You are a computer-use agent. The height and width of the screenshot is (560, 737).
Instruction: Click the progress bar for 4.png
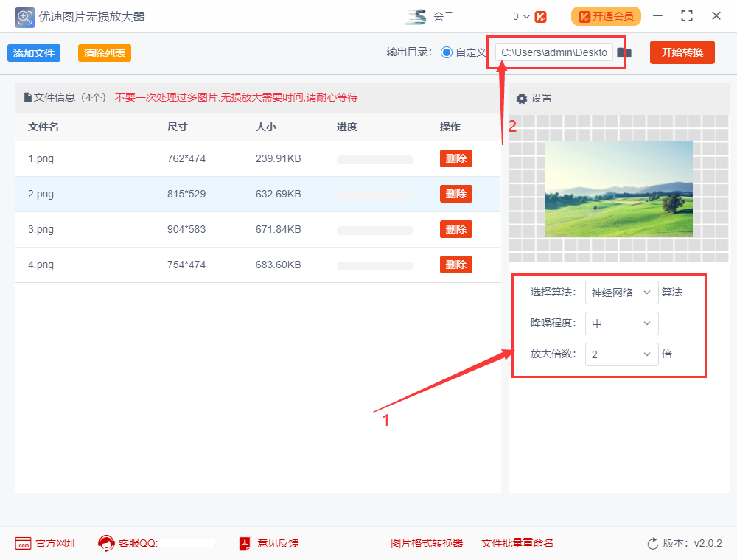point(375,266)
